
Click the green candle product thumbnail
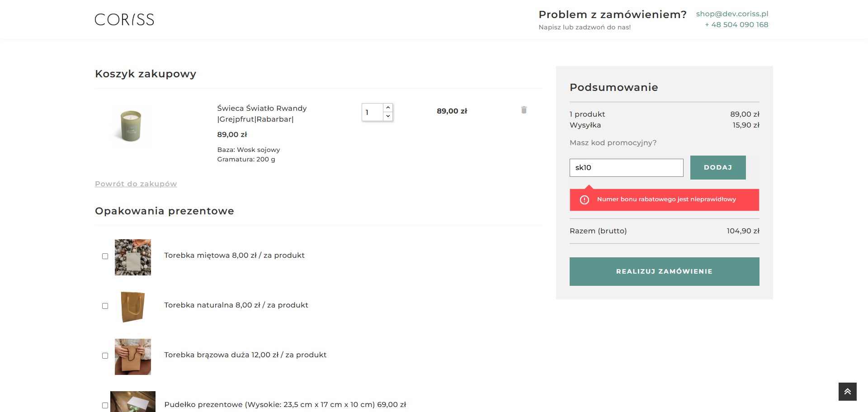[x=131, y=126]
